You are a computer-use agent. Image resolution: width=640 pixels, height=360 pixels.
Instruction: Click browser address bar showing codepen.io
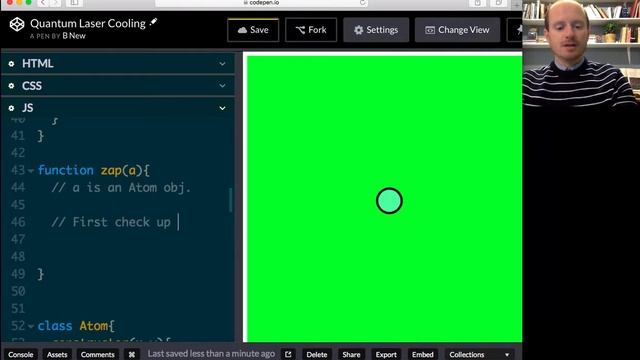261,3
